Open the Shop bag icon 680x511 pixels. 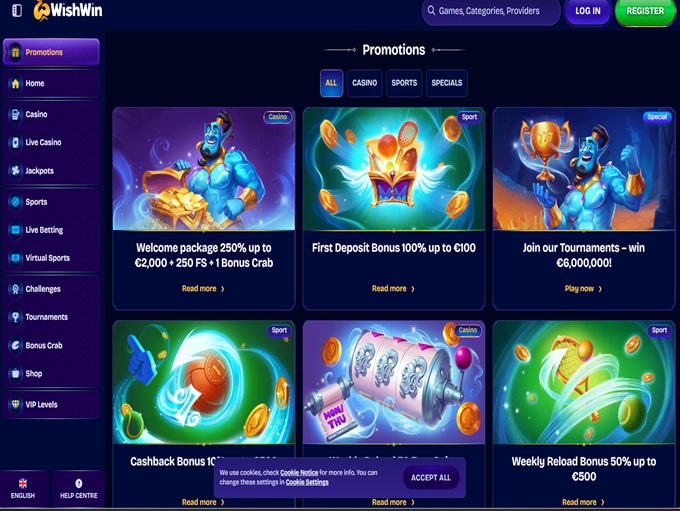[x=15, y=373]
